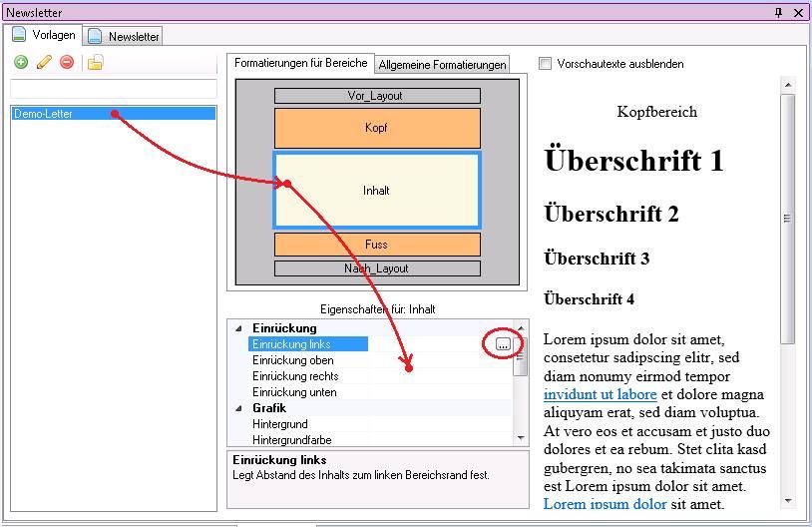The image size is (812, 527).
Task: Click the invidunt ut labore link
Action: coord(601,394)
